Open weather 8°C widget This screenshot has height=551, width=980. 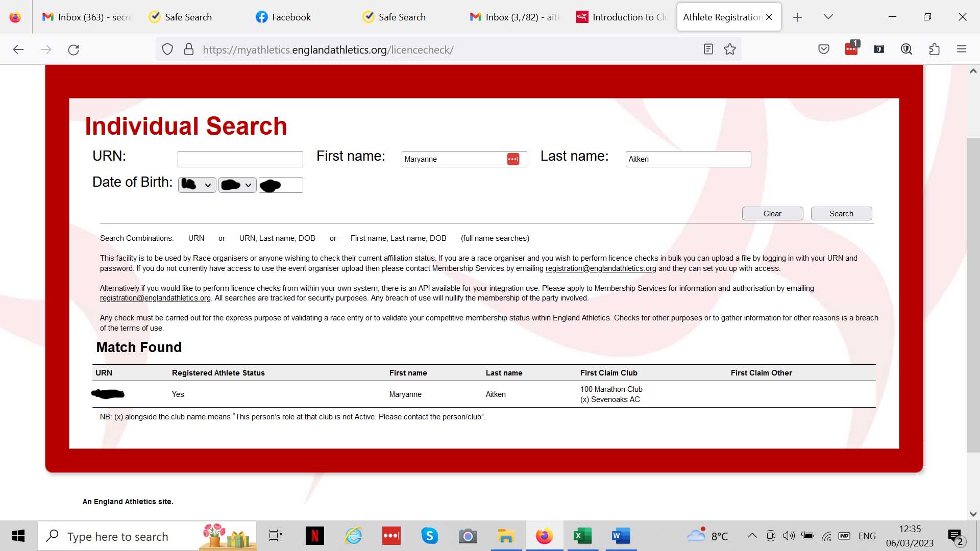(707, 536)
